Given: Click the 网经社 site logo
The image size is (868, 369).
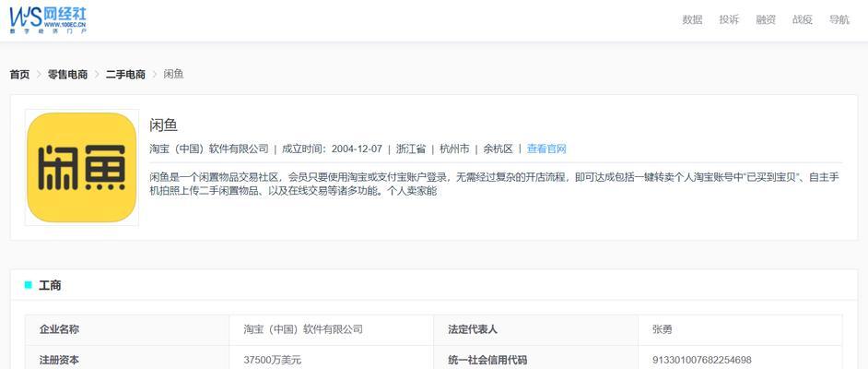Looking at the screenshot, I should click(x=48, y=20).
